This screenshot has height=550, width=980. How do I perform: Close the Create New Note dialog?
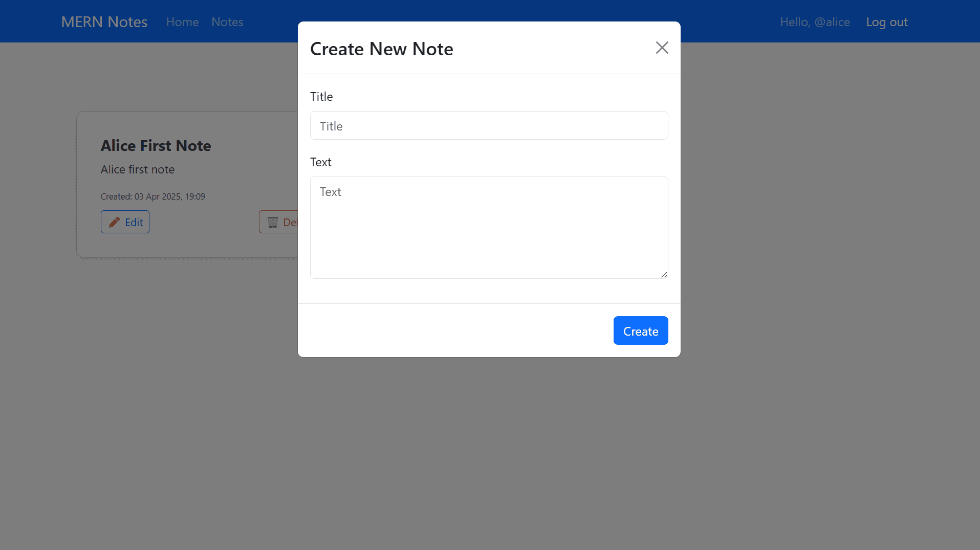tap(662, 48)
